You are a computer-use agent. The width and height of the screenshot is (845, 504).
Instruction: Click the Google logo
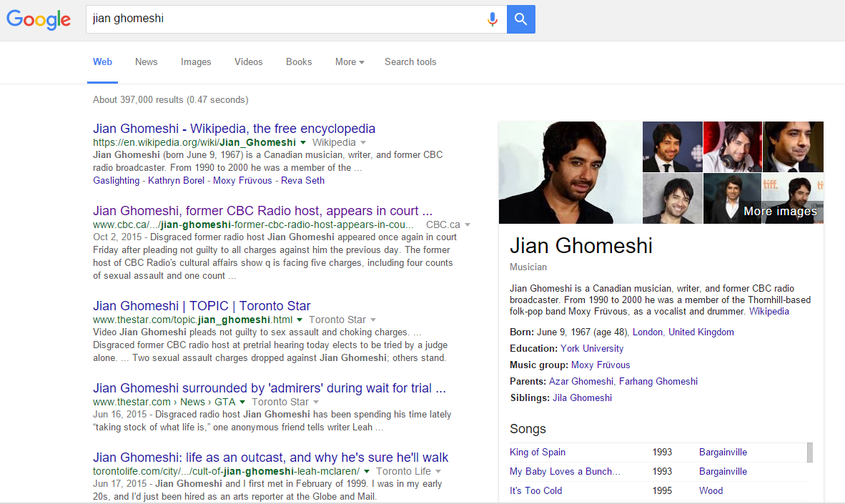pos(39,19)
